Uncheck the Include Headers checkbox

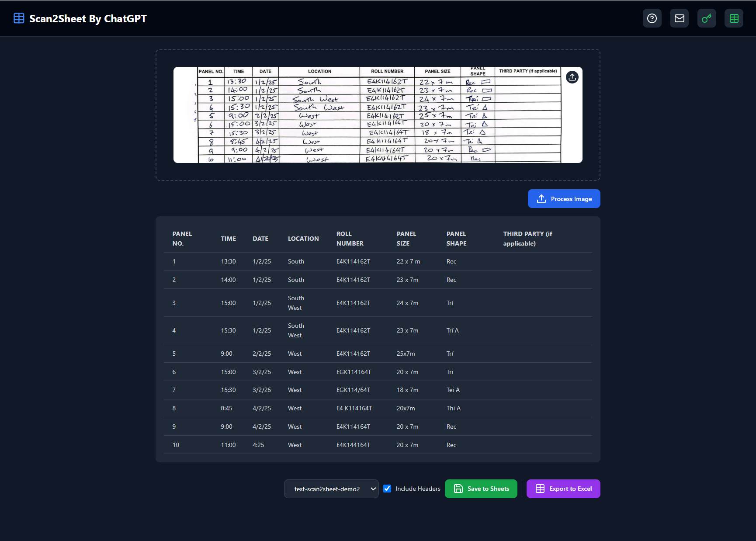click(387, 489)
